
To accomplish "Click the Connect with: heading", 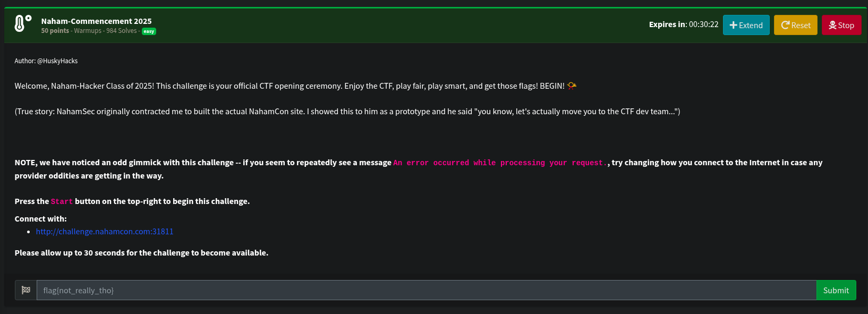I will (41, 219).
